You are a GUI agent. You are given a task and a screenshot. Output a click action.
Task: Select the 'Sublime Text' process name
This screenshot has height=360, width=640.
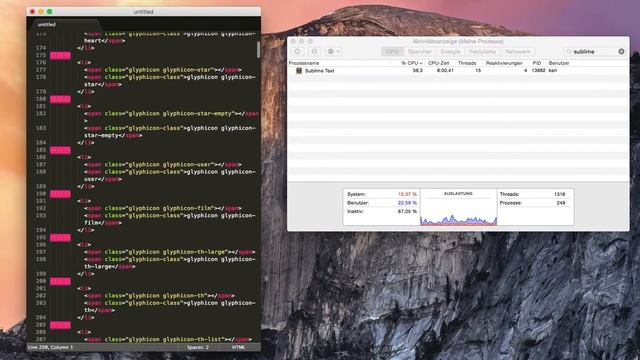click(x=320, y=71)
